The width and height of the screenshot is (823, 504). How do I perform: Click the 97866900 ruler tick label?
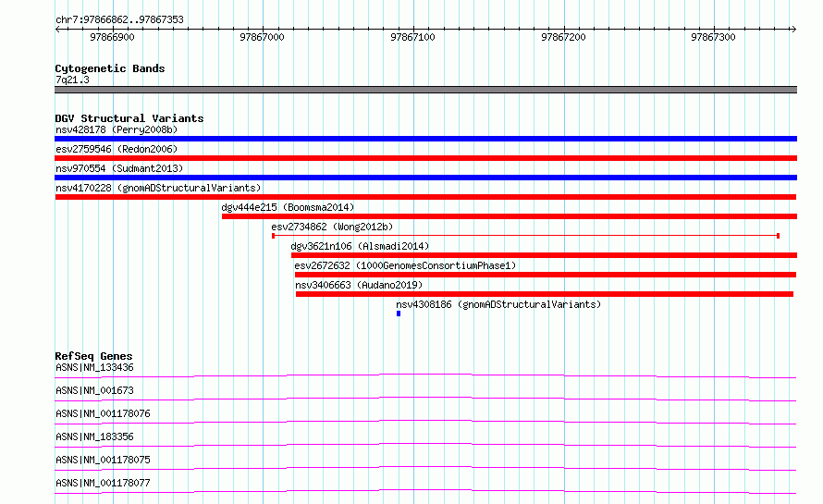pos(112,37)
